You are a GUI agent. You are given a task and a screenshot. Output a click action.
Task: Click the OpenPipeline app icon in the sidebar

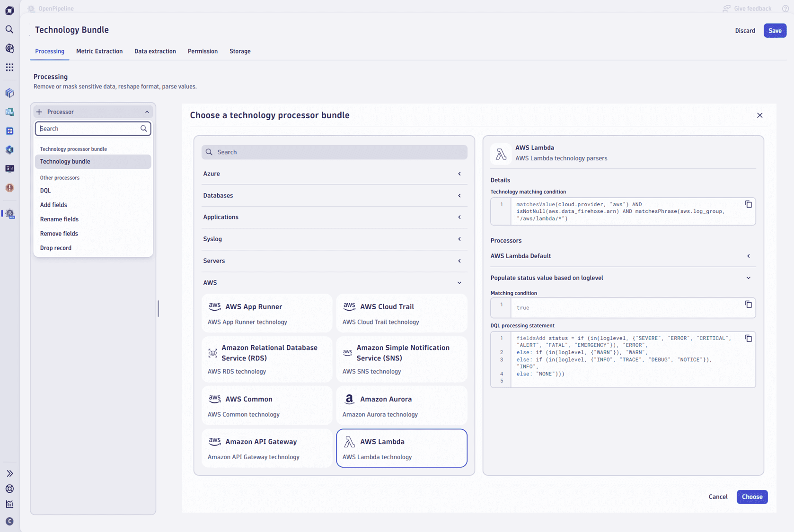coord(10,214)
